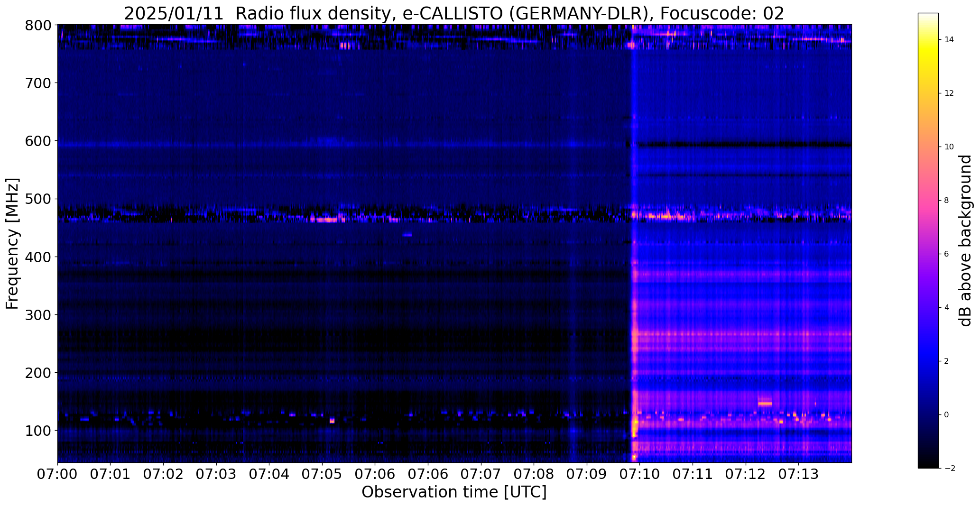Click the colorbar tick label 4

point(947,308)
